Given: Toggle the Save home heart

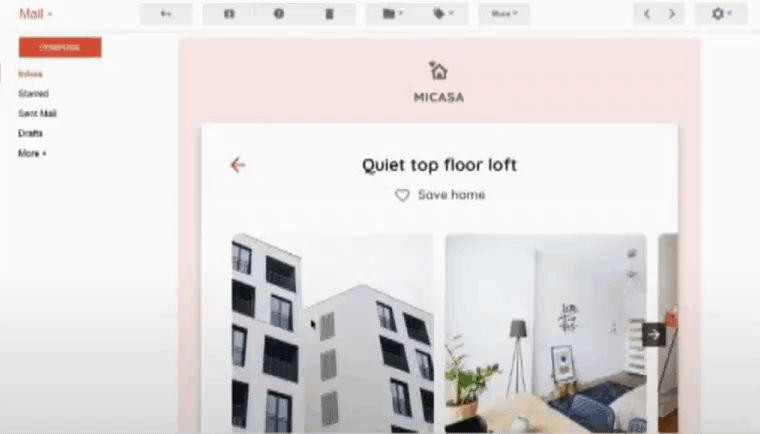Looking at the screenshot, I should coord(402,196).
